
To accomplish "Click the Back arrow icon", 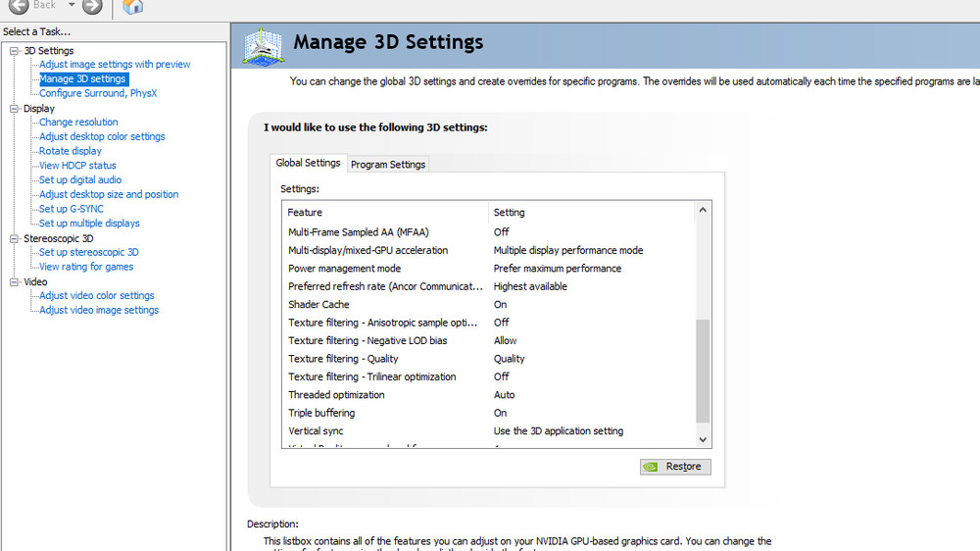I will pos(19,6).
